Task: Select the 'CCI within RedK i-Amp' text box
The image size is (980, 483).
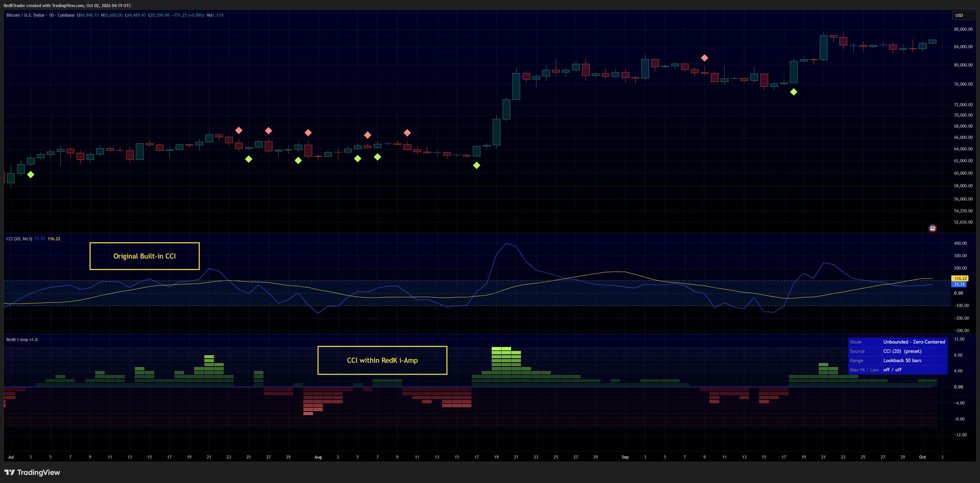Action: tap(382, 360)
